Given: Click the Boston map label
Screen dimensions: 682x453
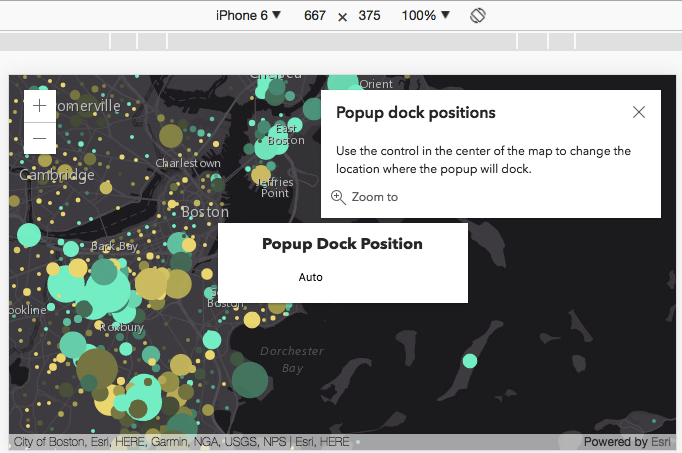Looking at the screenshot, I should click(205, 212).
